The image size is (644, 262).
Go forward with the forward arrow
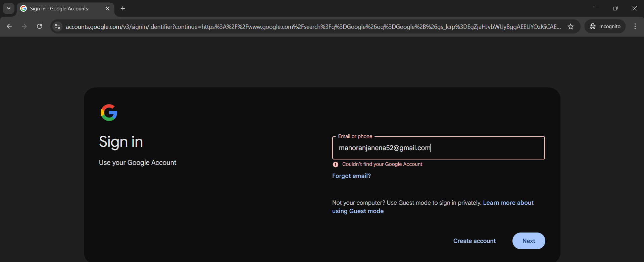click(x=24, y=26)
